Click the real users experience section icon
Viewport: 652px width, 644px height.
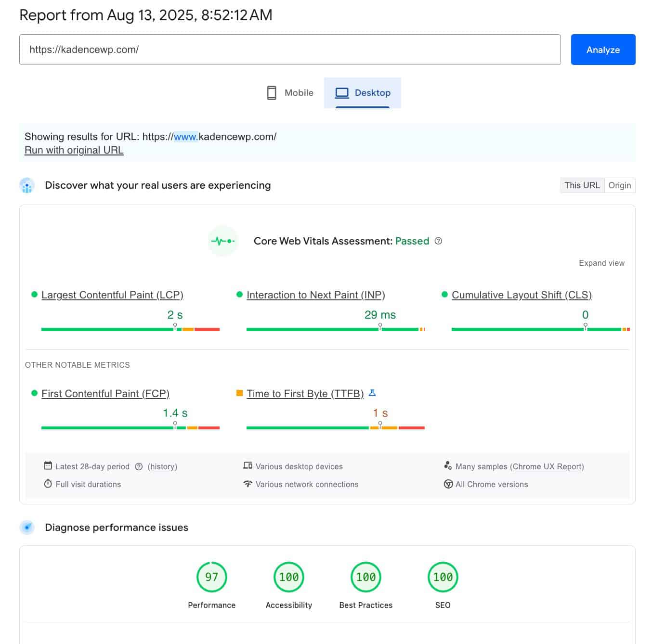(27, 185)
